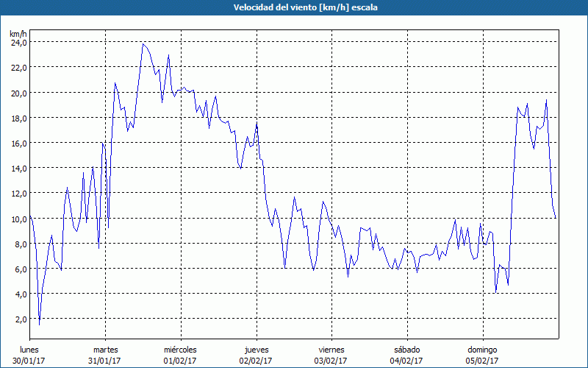Viewport: 588px width, 368px height.
Task: Click the 24,0 y-axis value
Action: tap(18, 43)
